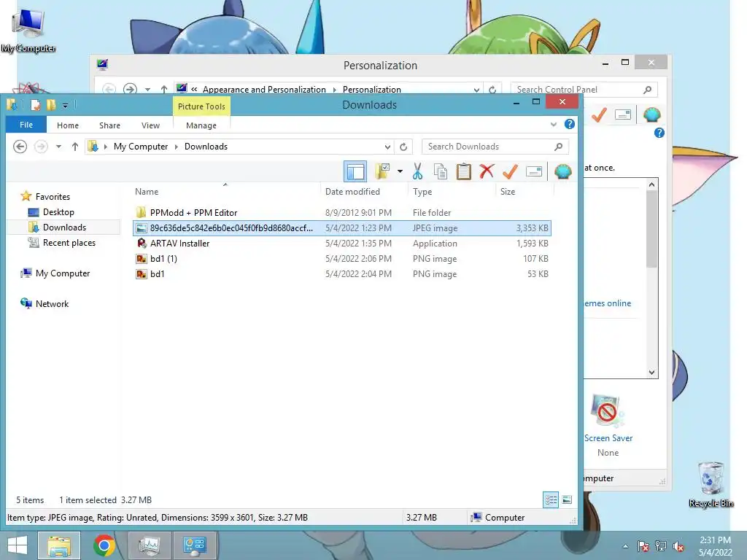Click the Copy icon in Downloads toolbar
The width and height of the screenshot is (747, 560).
pyautogui.click(x=441, y=171)
